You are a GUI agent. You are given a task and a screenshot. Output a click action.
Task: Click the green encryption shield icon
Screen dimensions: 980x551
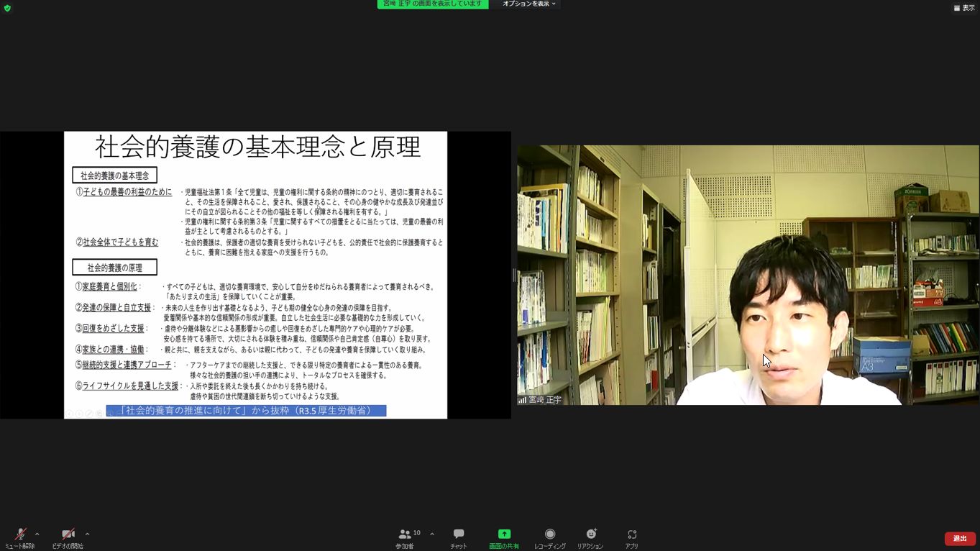pos(7,8)
